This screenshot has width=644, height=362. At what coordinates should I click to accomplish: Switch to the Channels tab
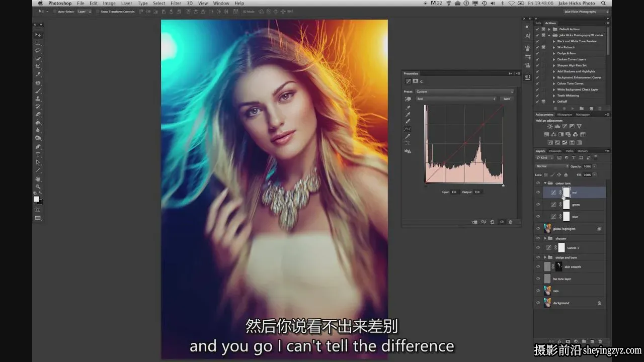[555, 151]
